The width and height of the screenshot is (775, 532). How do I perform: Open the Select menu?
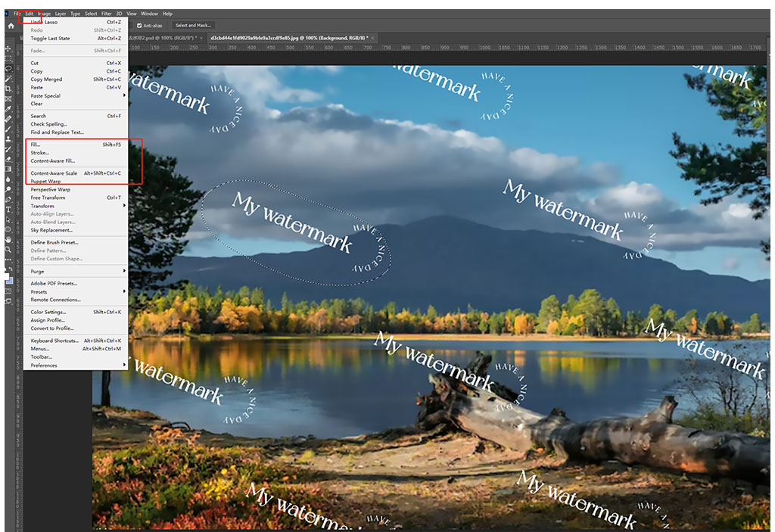91,14
